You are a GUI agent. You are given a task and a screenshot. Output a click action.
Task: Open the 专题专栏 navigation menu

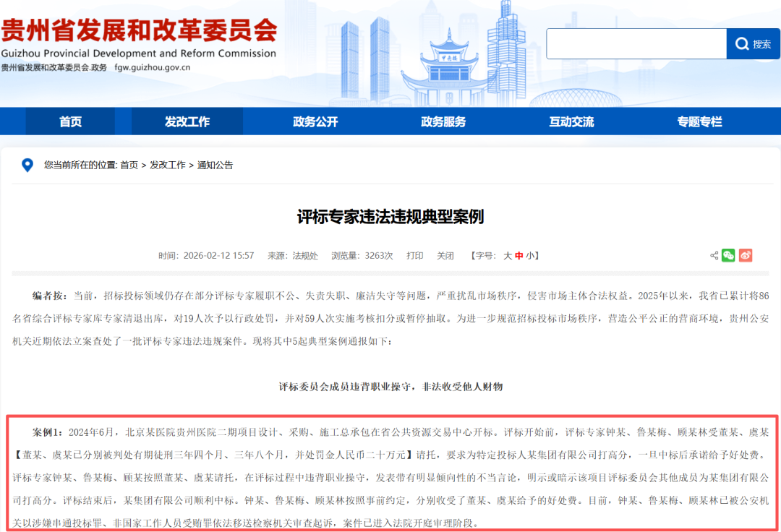[699, 121]
